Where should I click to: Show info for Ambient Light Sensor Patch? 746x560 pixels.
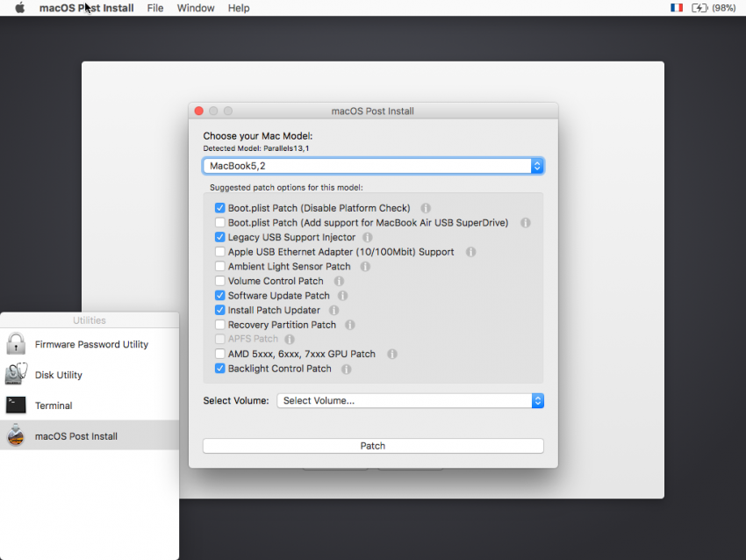[365, 267]
